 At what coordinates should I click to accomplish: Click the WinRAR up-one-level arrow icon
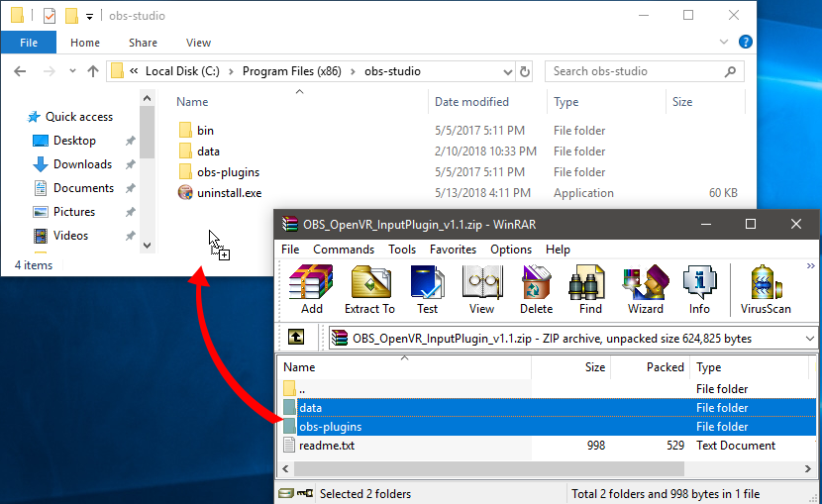(296, 337)
